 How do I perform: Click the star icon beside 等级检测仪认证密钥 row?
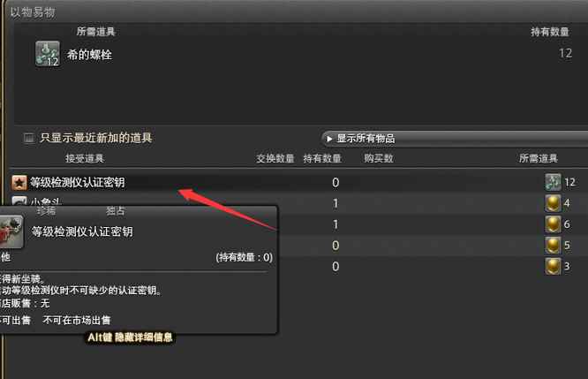[x=19, y=182]
